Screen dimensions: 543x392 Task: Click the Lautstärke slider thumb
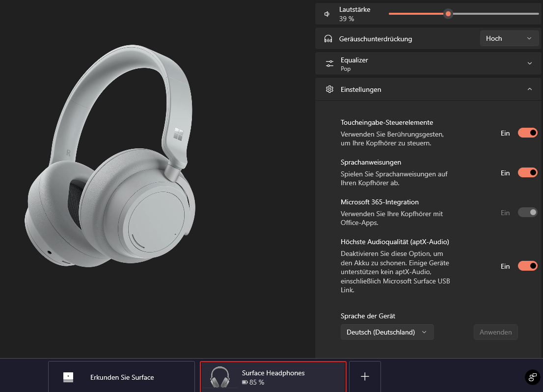click(x=448, y=14)
